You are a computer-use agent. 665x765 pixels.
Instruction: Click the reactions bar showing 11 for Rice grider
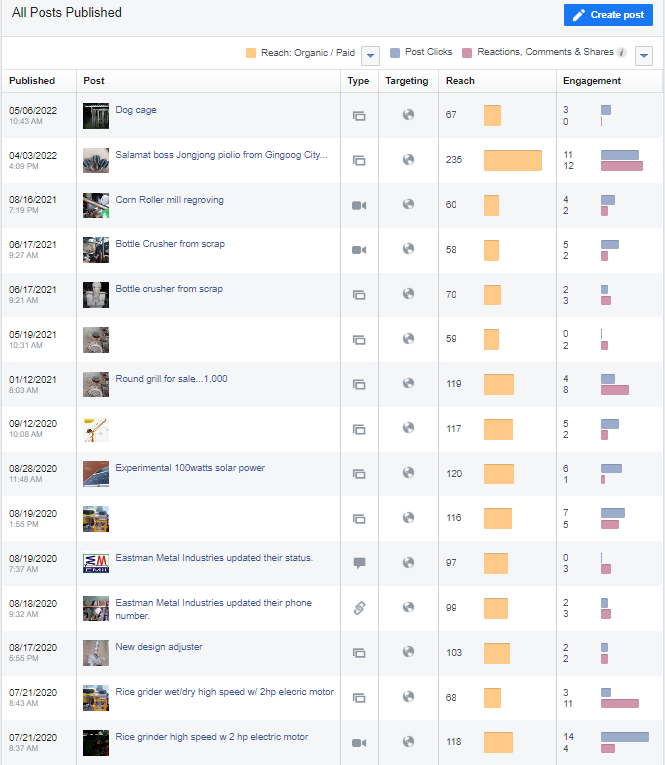[620, 704]
